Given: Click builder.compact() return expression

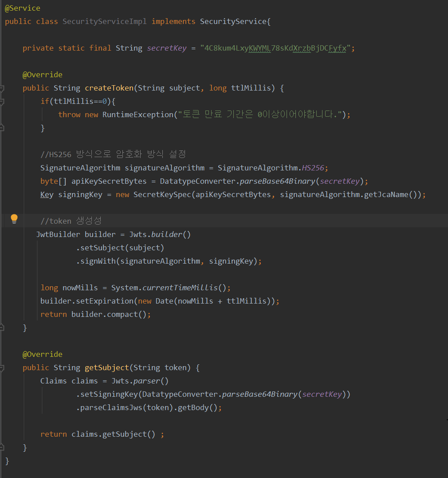Looking at the screenshot, I should (109, 314).
